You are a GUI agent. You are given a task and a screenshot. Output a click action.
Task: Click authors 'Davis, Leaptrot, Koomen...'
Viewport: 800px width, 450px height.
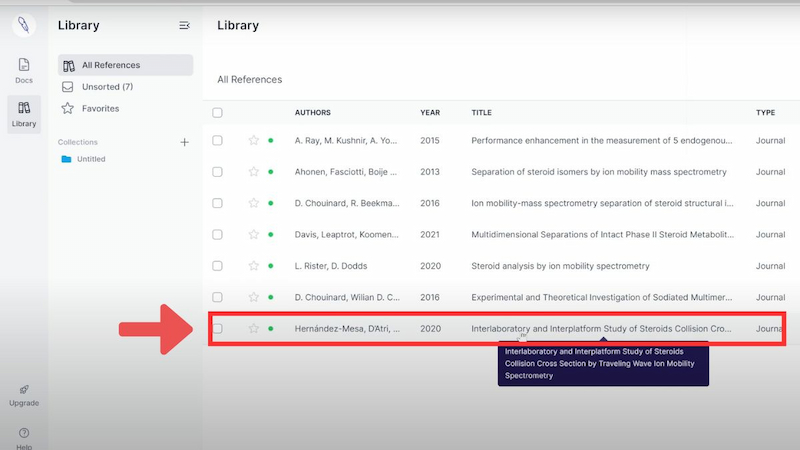[346, 235]
